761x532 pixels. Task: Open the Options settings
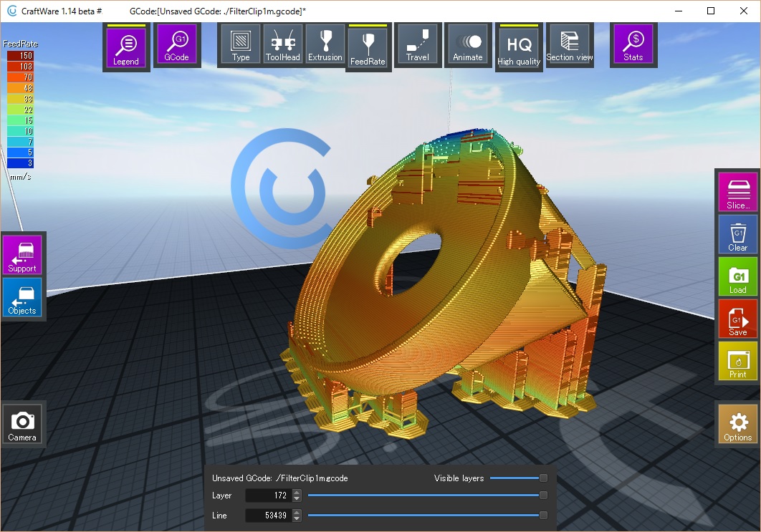737,424
